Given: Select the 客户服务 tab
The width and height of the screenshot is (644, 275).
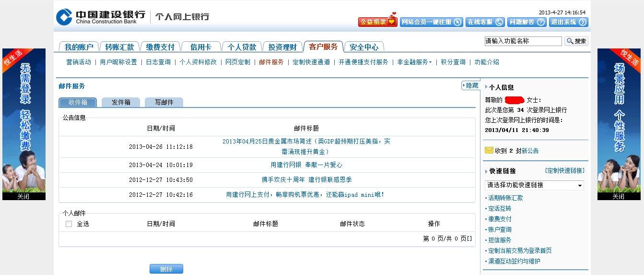Looking at the screenshot, I should click(323, 46).
